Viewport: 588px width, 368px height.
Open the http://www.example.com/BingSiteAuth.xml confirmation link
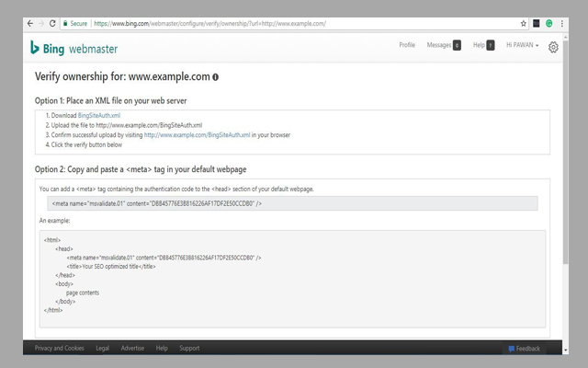[x=197, y=135]
